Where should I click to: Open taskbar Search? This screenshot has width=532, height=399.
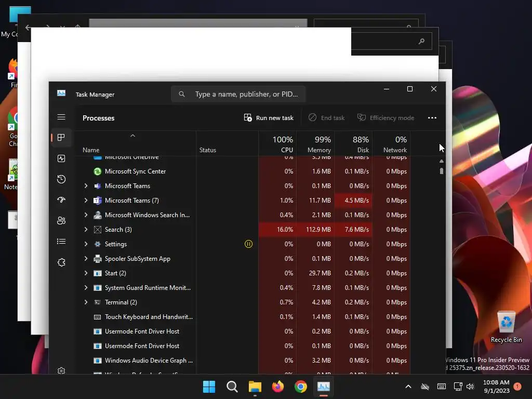[x=232, y=387]
